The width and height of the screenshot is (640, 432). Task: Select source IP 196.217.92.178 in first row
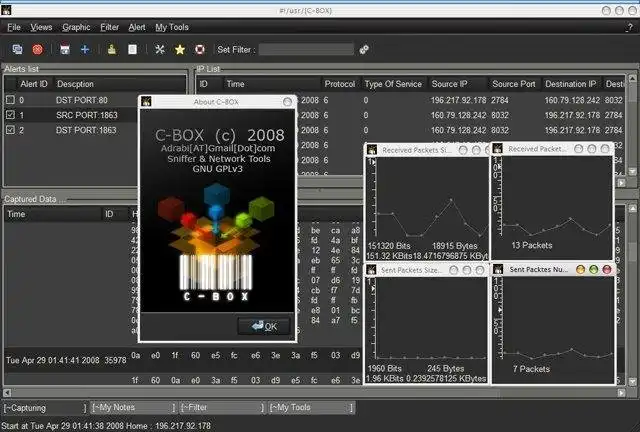(x=458, y=100)
